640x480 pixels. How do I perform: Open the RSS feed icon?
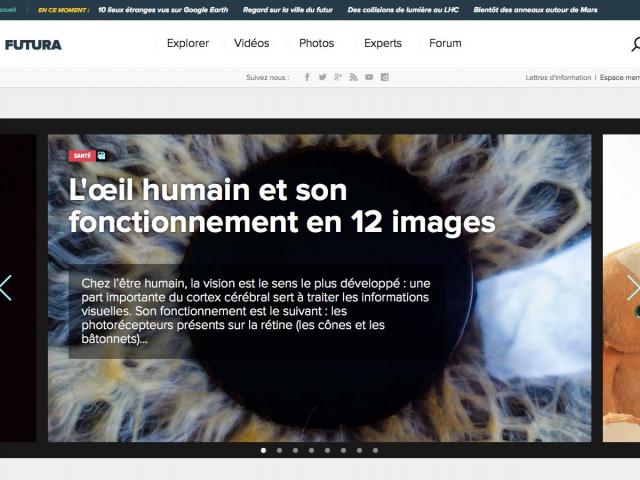353,77
